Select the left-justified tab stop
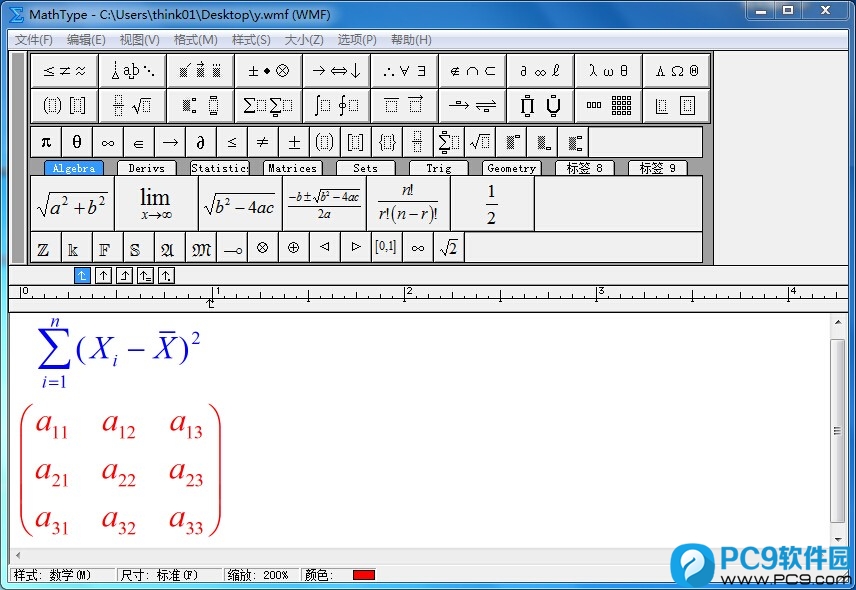The image size is (856, 590). (82, 276)
